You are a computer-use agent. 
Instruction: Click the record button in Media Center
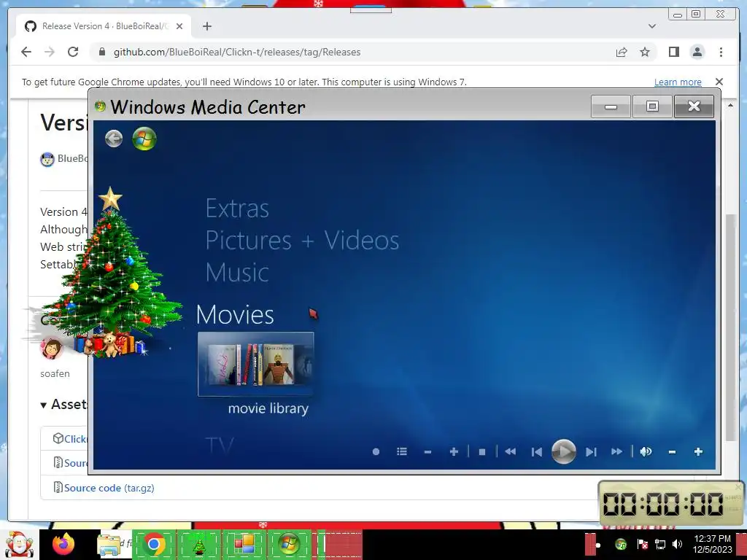tap(376, 451)
